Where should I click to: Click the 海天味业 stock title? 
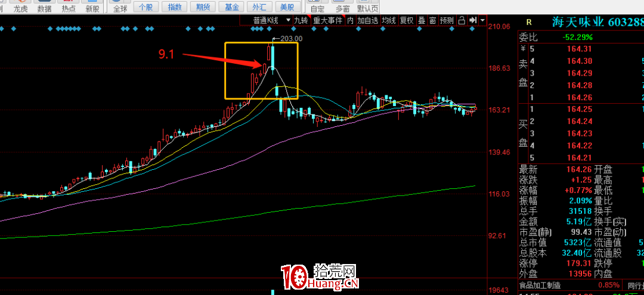577,23
